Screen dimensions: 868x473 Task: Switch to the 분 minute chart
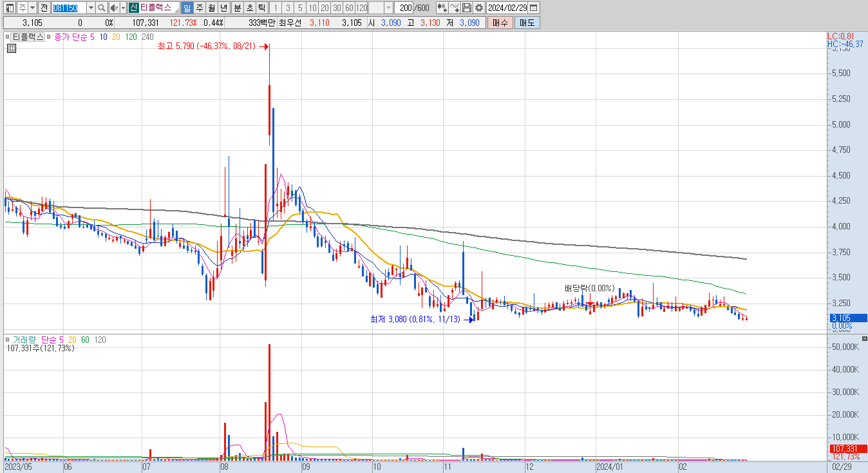pyautogui.click(x=237, y=8)
